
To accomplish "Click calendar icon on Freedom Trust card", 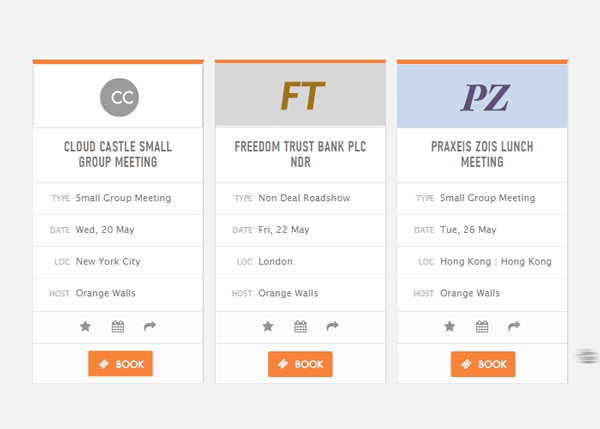I will (300, 326).
